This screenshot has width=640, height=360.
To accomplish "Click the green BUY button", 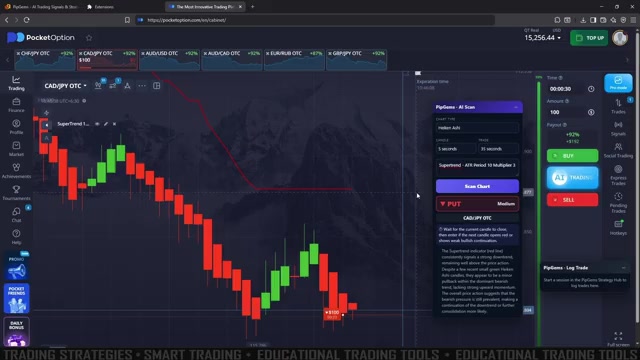I will [x=572, y=156].
